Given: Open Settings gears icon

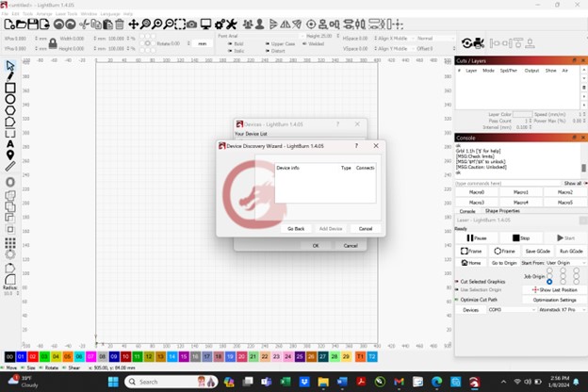Looking at the screenshot, I should click(220, 24).
